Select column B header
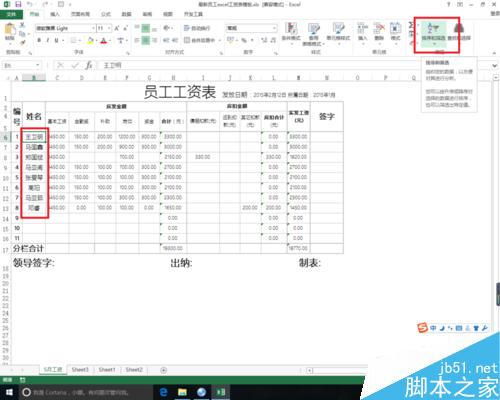500x400 pixels. click(34, 78)
